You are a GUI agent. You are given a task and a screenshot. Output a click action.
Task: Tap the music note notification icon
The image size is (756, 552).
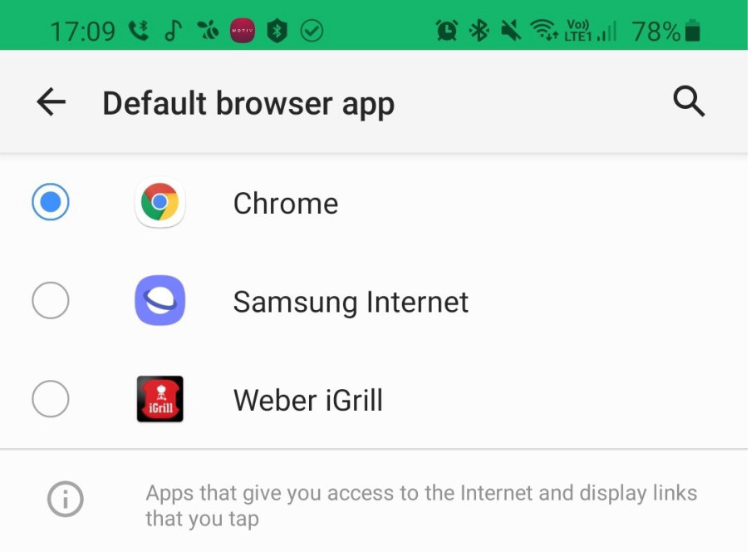pos(173,31)
